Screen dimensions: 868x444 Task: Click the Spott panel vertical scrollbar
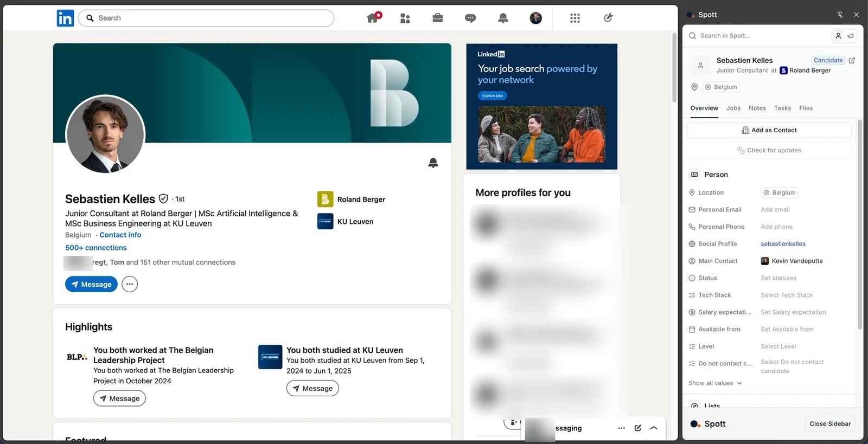859,224
